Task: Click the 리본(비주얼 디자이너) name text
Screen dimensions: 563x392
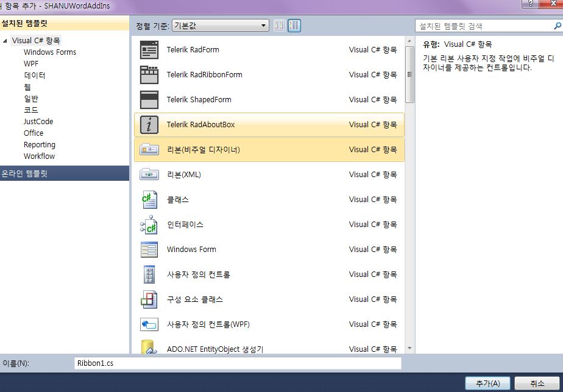Action: (204, 150)
